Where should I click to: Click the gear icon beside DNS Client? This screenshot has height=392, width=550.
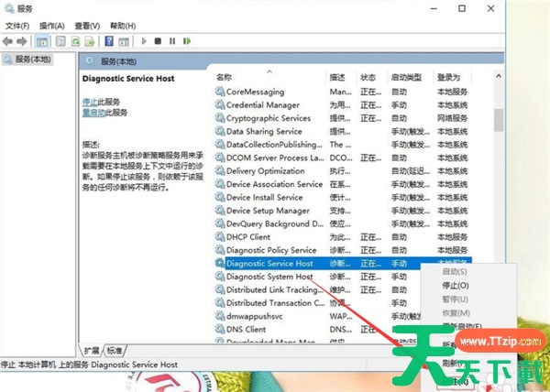point(220,330)
